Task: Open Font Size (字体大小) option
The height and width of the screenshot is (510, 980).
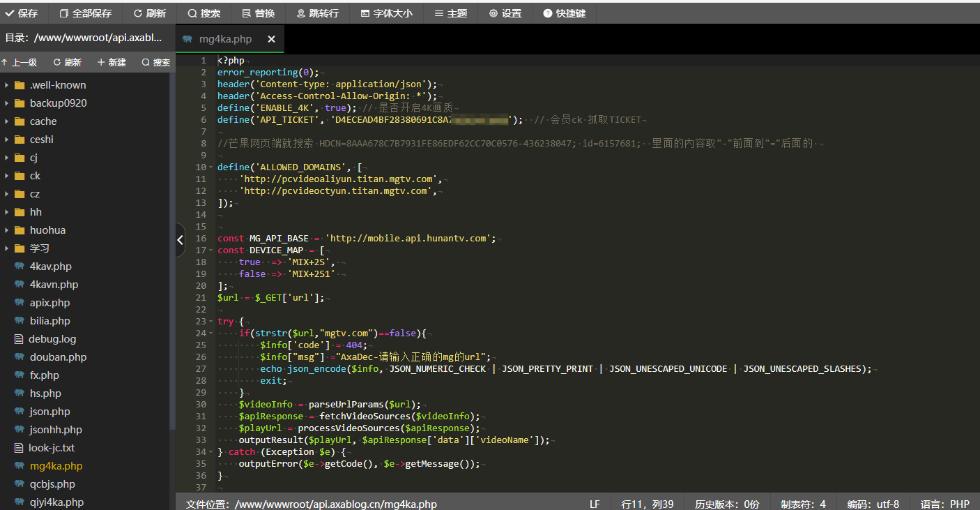Action: [386, 13]
